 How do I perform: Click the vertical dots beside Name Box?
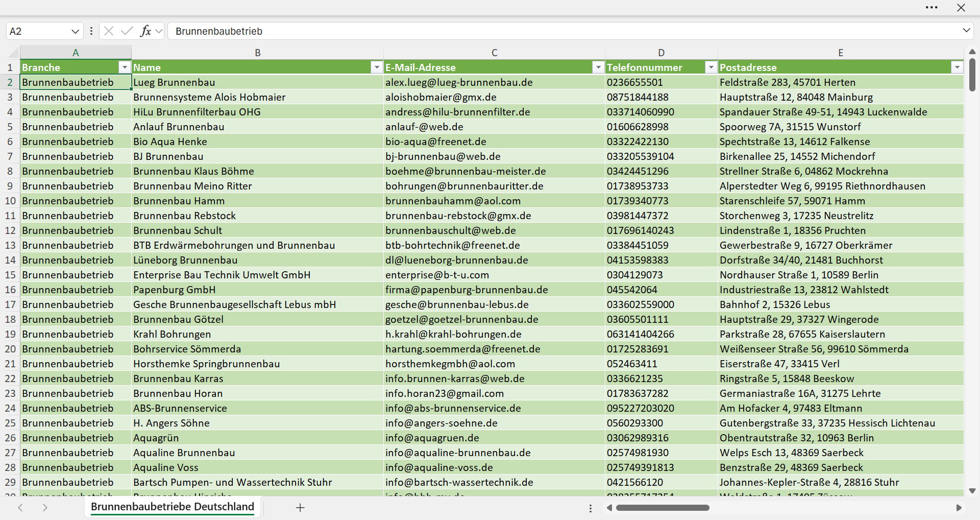(91, 31)
